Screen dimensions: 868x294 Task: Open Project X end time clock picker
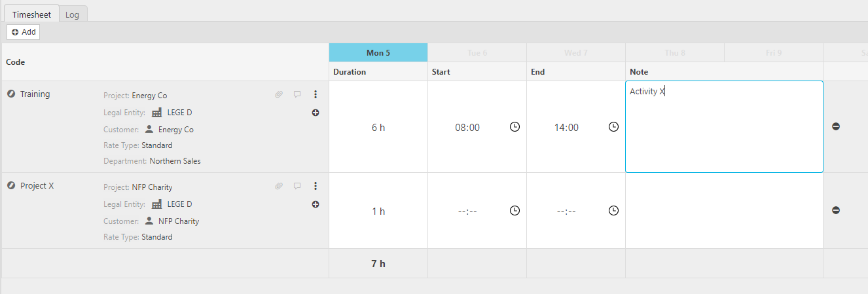pos(613,211)
